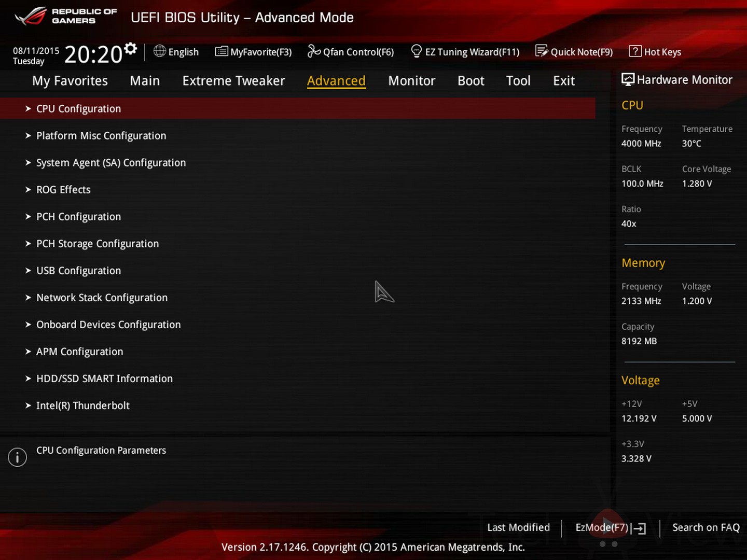The image size is (747, 560).
Task: Open the Tool tab
Action: [518, 81]
